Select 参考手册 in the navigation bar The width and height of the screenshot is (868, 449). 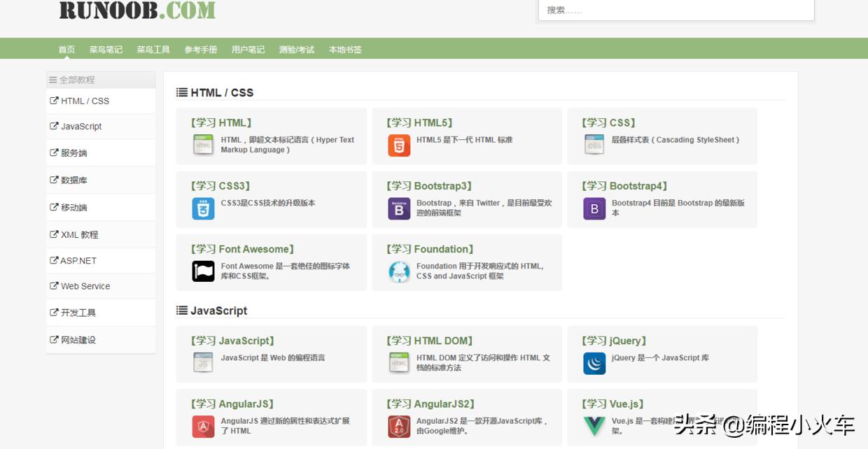[x=201, y=50]
